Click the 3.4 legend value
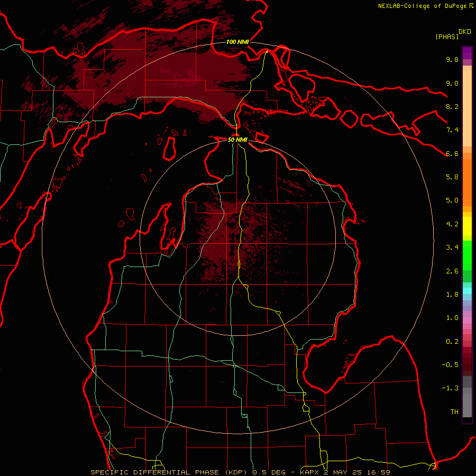476x476 pixels. pos(452,248)
